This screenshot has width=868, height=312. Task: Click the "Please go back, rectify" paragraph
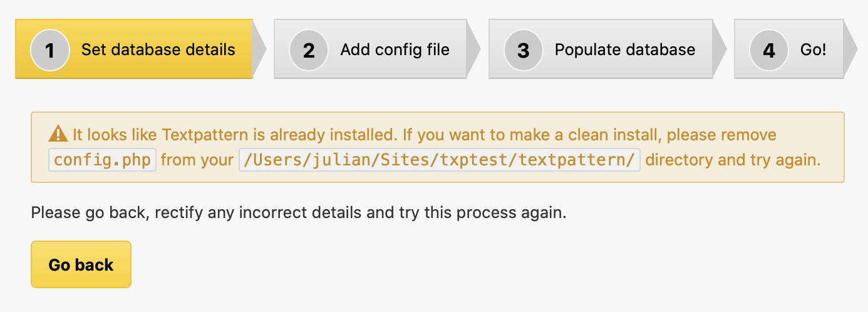click(298, 212)
